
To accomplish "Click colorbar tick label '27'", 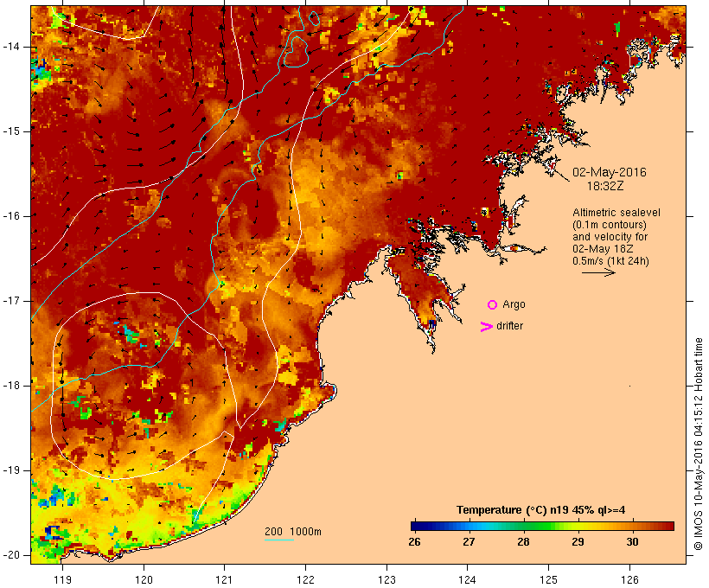I will [x=469, y=542].
